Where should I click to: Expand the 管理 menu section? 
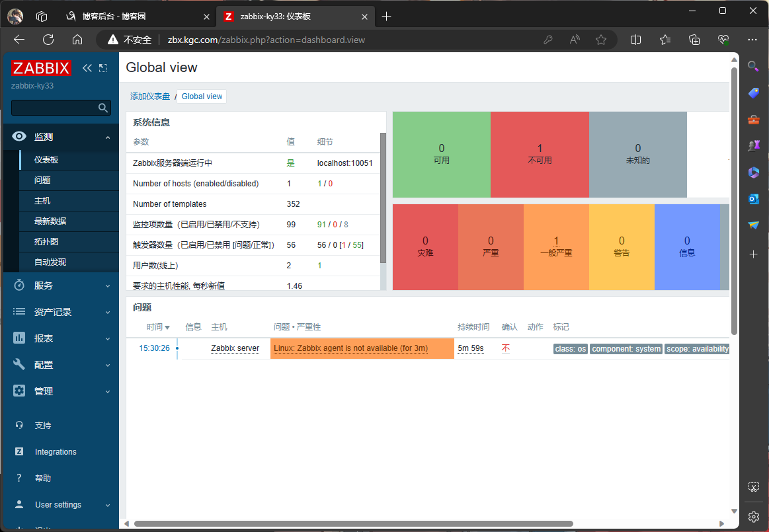(x=61, y=391)
